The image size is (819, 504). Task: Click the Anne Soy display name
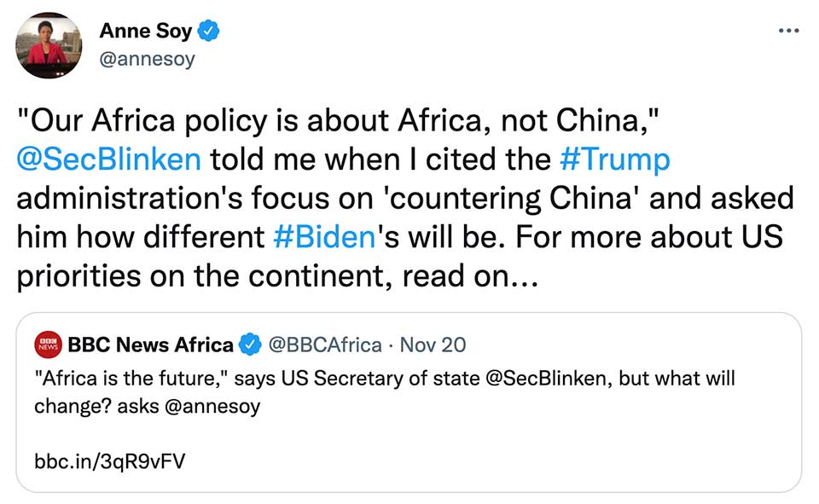[x=147, y=32]
